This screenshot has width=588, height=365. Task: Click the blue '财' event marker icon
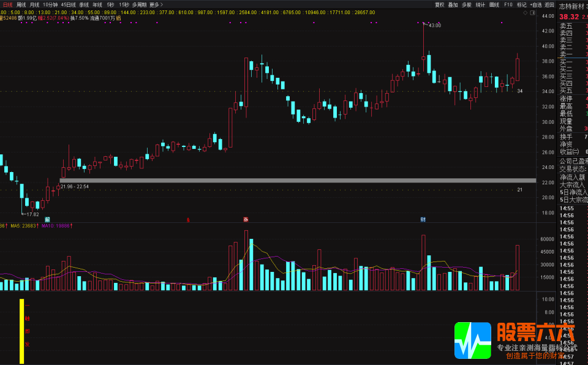(423, 219)
